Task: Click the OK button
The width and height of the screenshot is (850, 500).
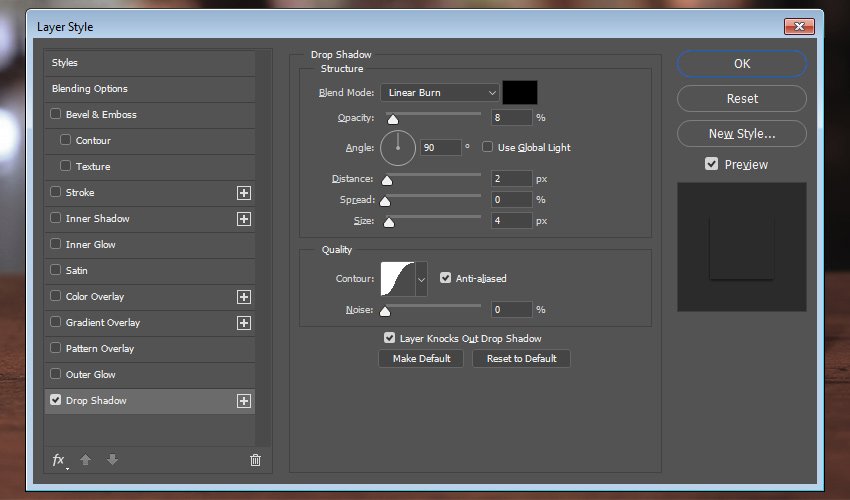Action: point(742,64)
